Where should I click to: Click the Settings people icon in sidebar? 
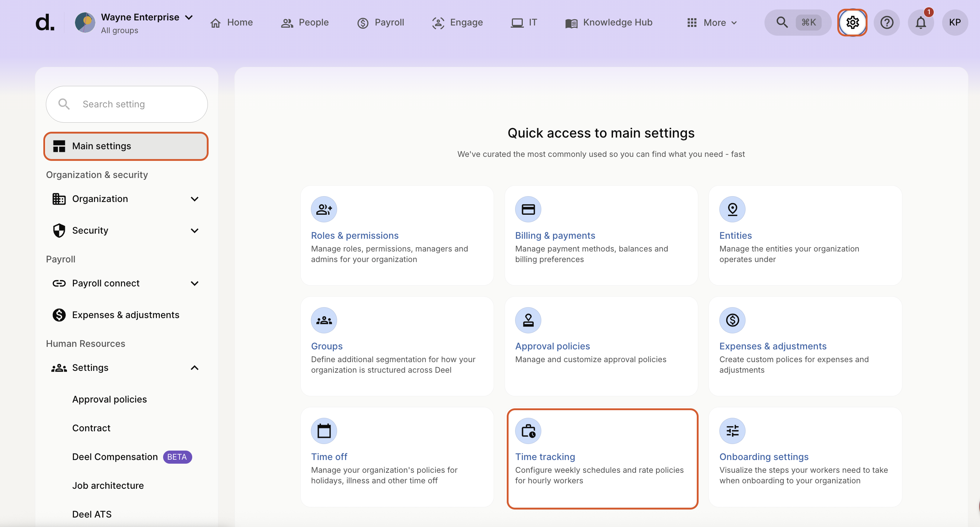[59, 368]
